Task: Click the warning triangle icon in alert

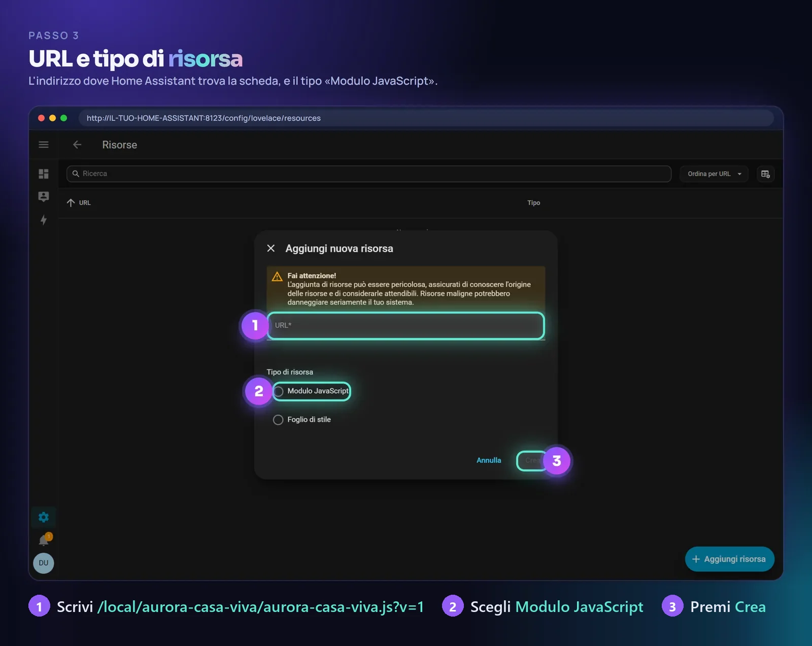Action: click(277, 277)
